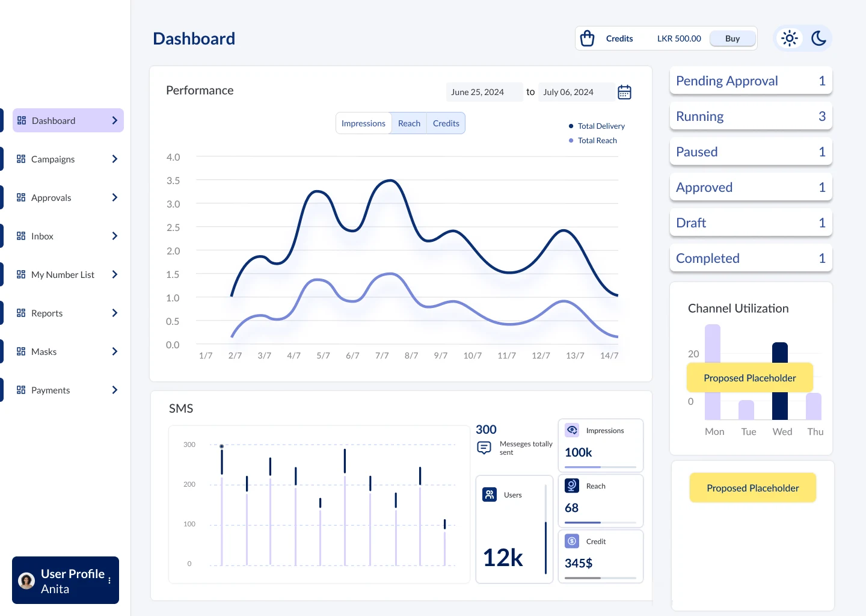The image size is (866, 616).
Task: Click the Approvals grid icon in sidebar
Action: tap(21, 197)
